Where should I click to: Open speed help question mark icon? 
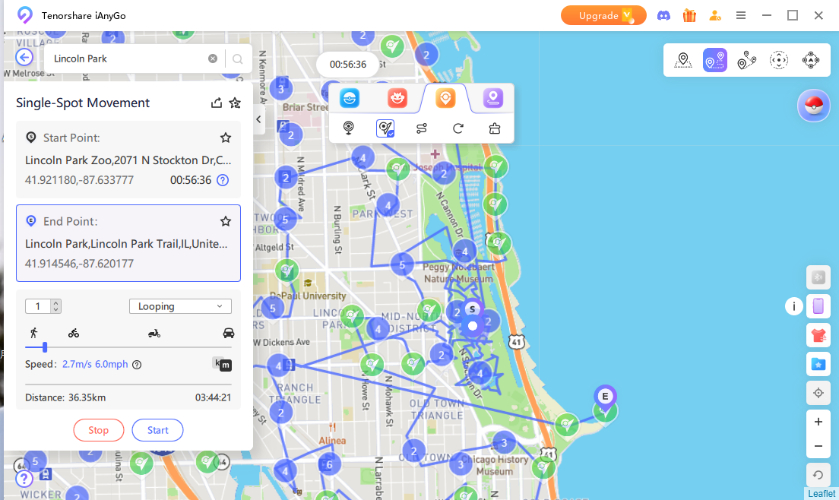tap(137, 365)
